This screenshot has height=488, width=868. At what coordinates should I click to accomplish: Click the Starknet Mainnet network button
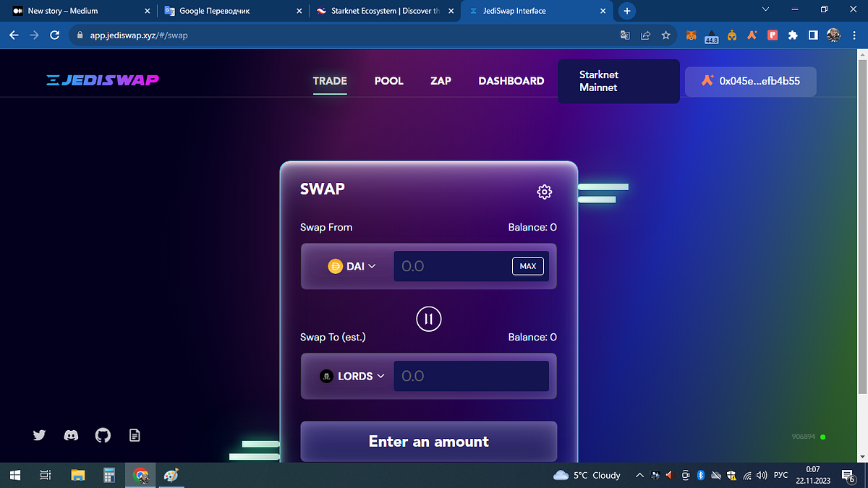coord(618,81)
